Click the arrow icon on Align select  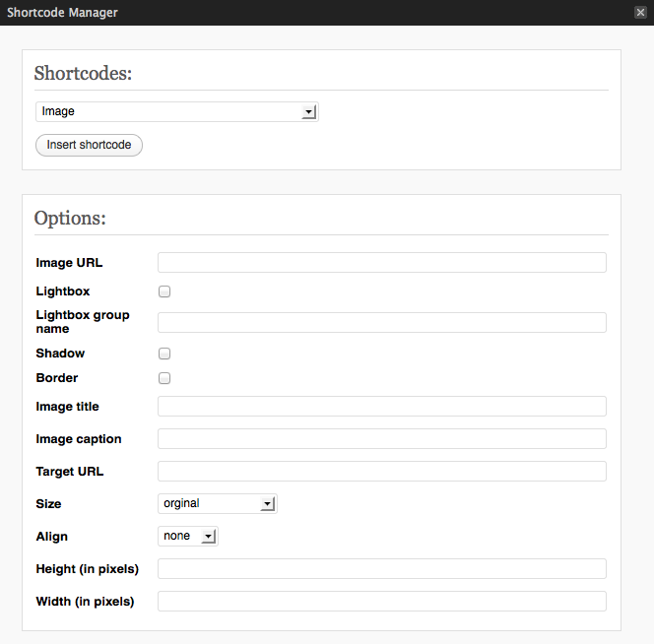(208, 537)
